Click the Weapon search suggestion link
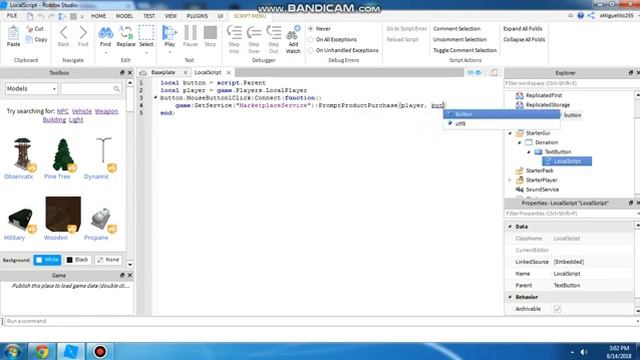 tap(106, 111)
